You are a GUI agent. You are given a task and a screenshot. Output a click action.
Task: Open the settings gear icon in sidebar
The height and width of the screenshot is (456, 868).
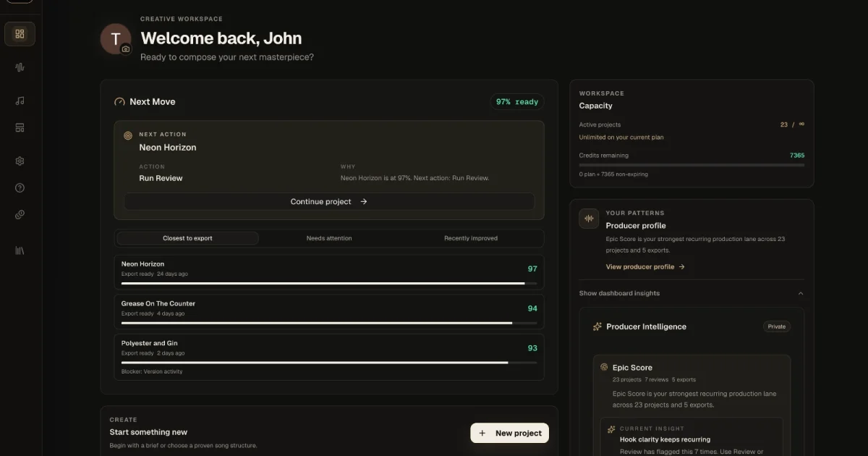20,161
